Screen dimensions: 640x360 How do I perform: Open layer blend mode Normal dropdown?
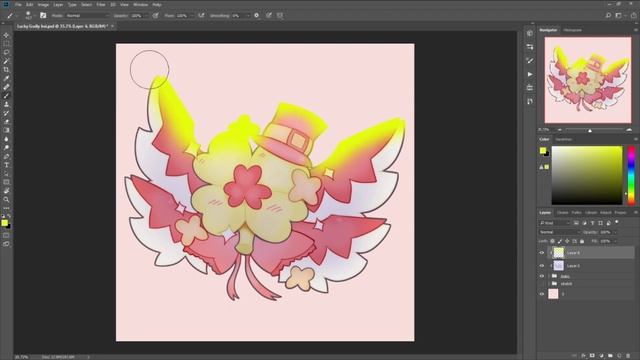[x=559, y=232]
